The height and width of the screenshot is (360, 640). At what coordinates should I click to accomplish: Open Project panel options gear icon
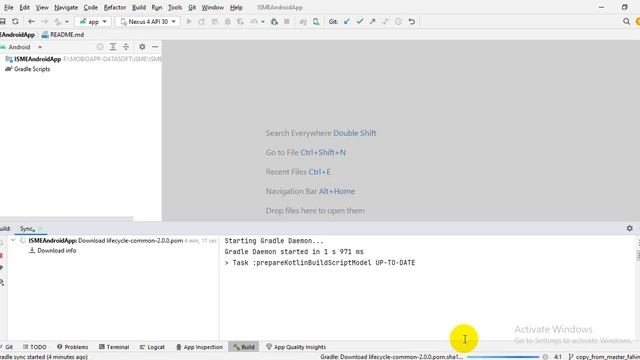[142, 47]
